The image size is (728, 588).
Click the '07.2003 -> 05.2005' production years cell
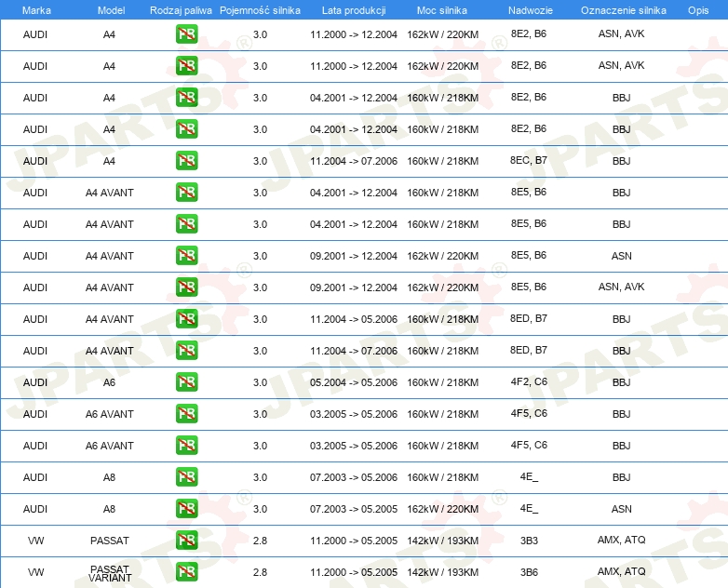coord(354,509)
